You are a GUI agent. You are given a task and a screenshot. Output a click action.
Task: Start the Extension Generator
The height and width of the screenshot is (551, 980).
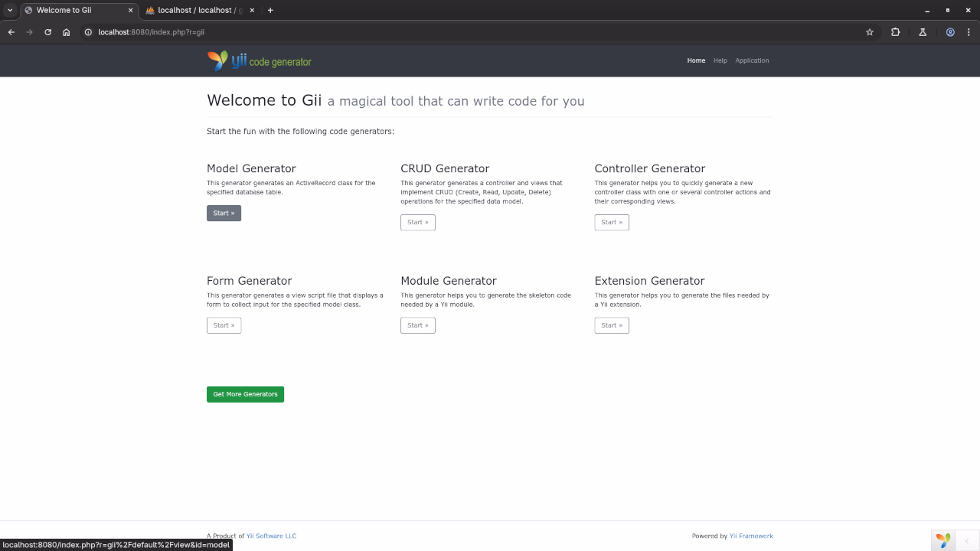pyautogui.click(x=612, y=325)
